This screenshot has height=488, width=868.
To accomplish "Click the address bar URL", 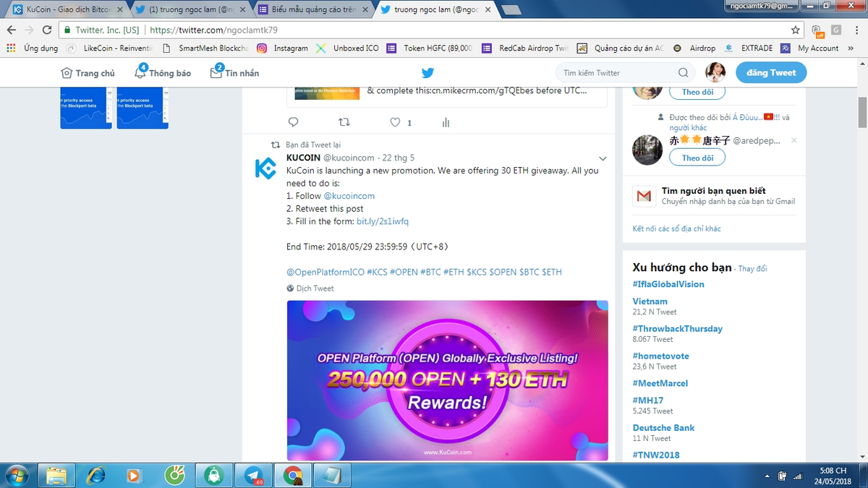I will click(213, 30).
